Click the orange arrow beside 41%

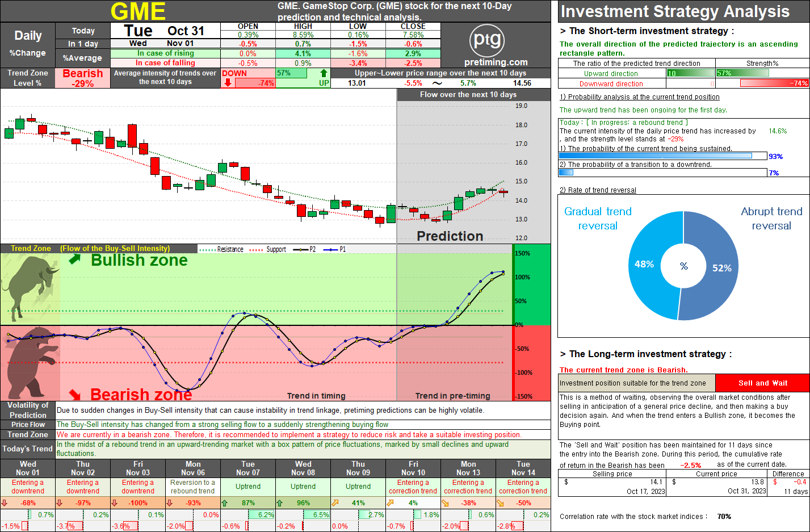point(335,503)
